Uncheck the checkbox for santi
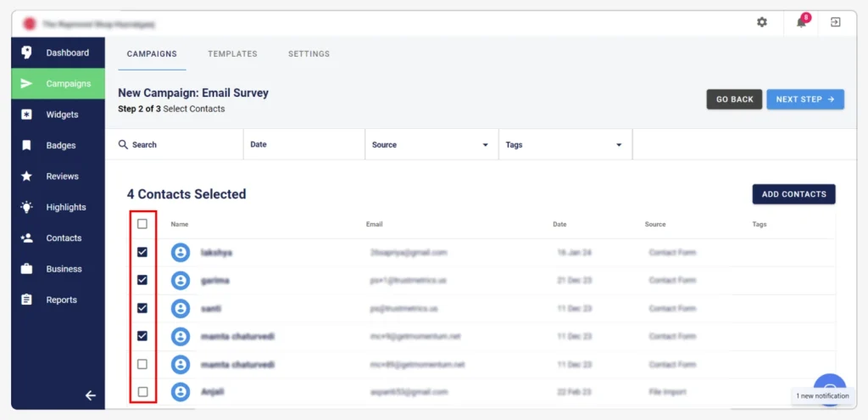 pyautogui.click(x=142, y=308)
